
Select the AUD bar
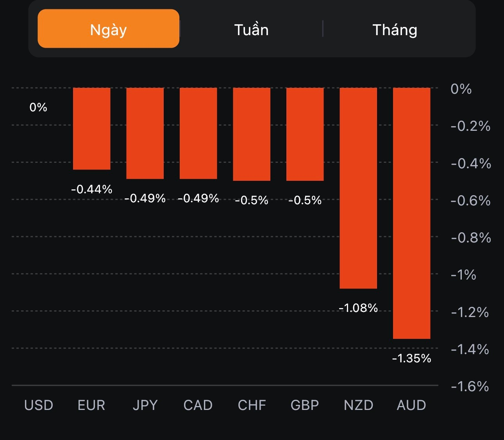(411, 213)
